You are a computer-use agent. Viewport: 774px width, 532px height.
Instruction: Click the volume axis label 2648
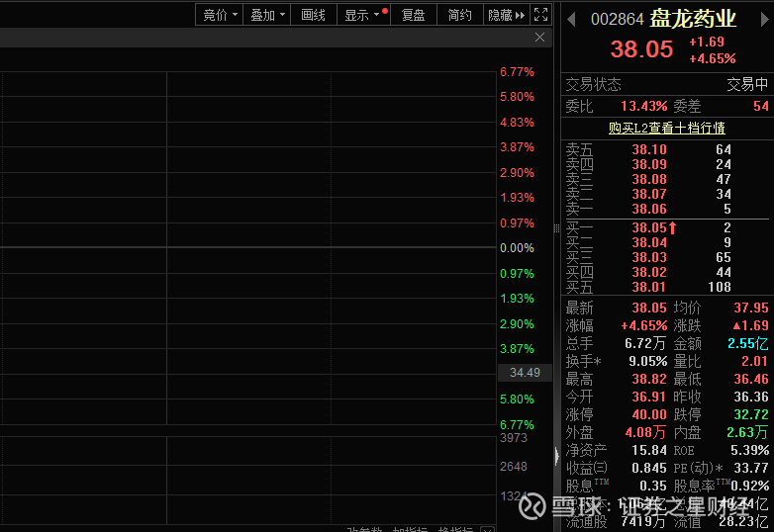(x=514, y=467)
